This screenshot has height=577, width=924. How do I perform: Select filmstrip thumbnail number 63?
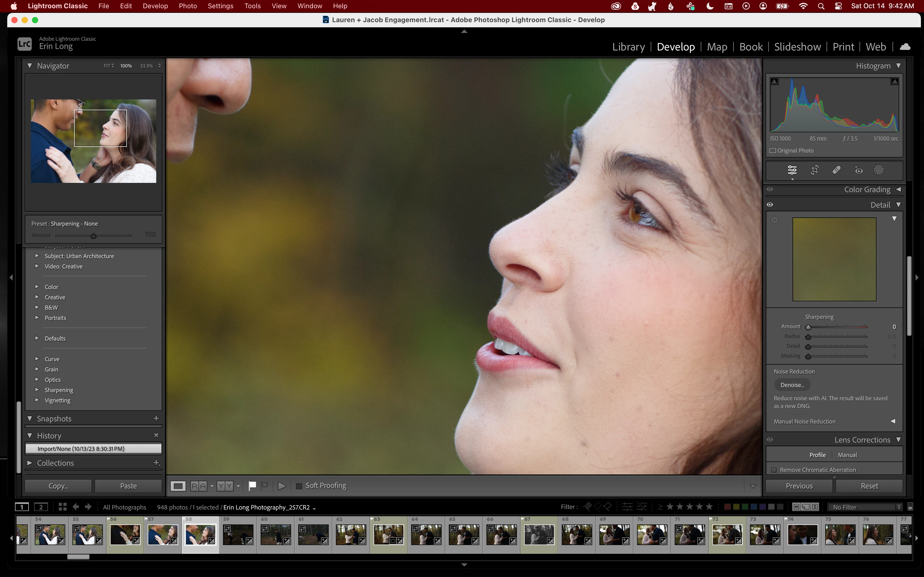click(x=388, y=534)
